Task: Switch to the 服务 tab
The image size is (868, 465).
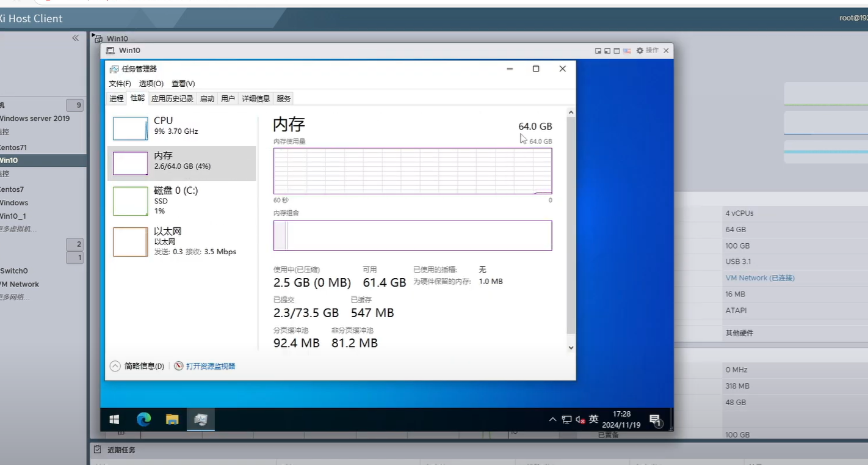Action: (284, 98)
